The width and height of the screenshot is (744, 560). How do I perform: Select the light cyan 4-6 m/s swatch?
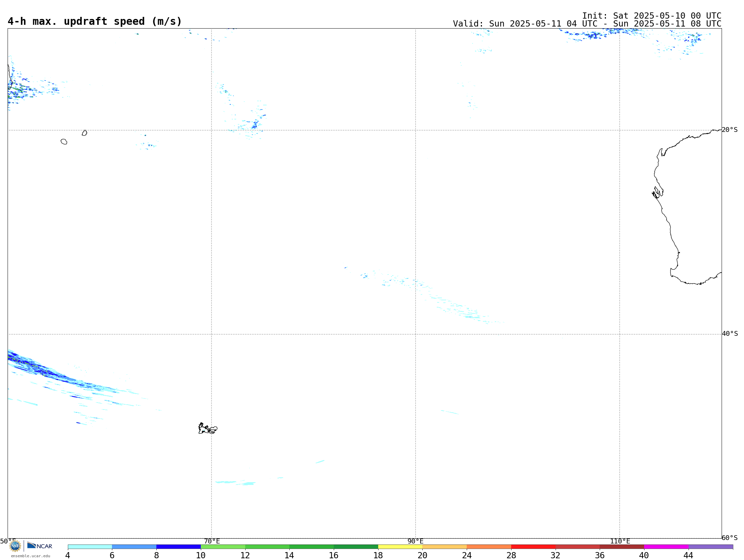coord(90,547)
